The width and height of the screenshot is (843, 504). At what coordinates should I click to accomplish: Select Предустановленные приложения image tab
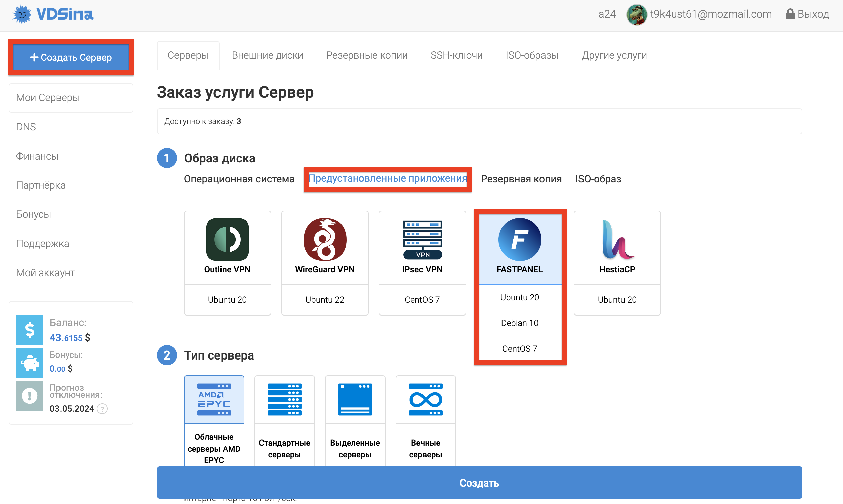tap(387, 178)
